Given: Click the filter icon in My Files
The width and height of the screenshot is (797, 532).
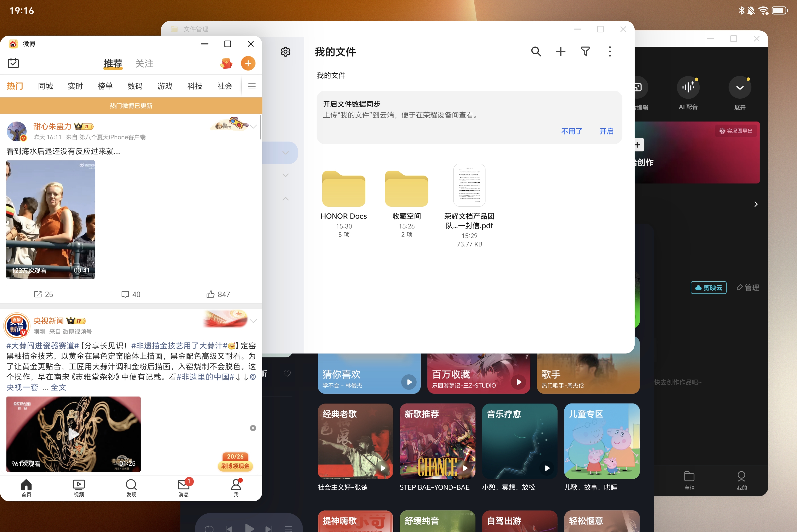Looking at the screenshot, I should [x=585, y=52].
